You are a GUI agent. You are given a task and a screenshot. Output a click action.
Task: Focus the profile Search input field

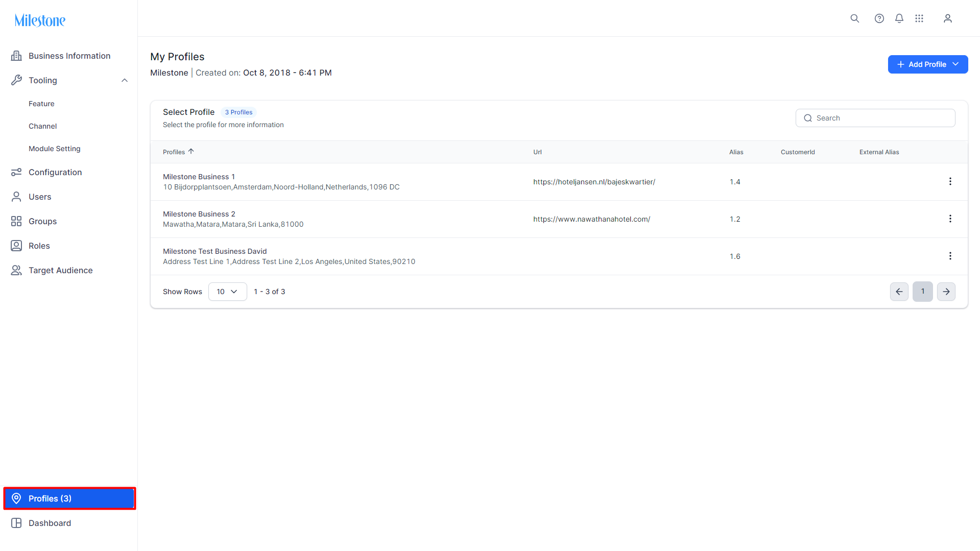(x=875, y=118)
